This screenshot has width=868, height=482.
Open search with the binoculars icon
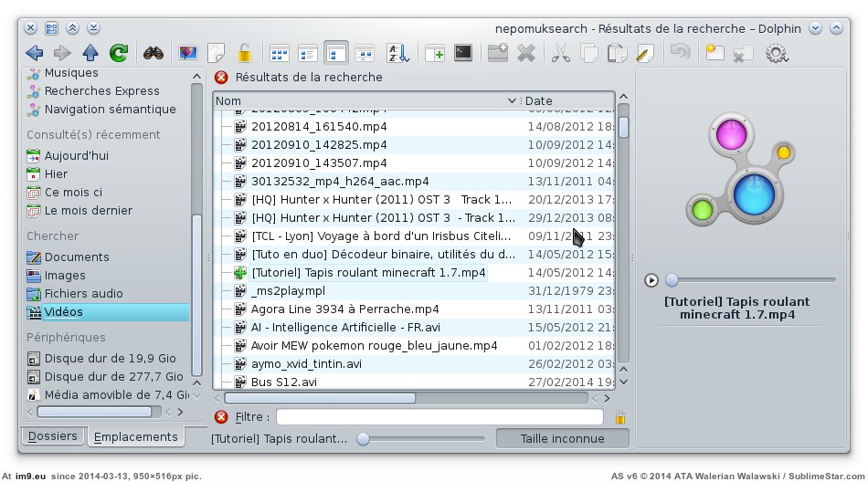pos(153,53)
